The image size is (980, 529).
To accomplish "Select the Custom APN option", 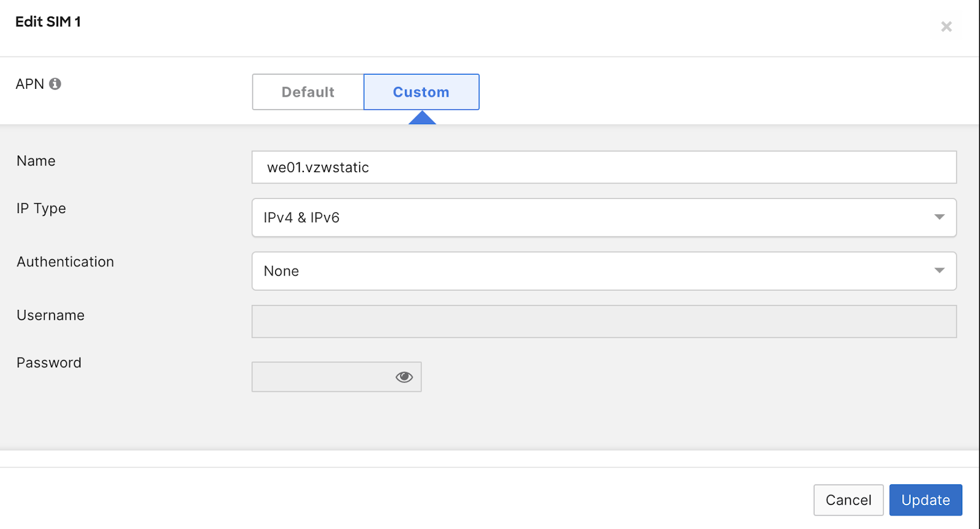I will (421, 92).
